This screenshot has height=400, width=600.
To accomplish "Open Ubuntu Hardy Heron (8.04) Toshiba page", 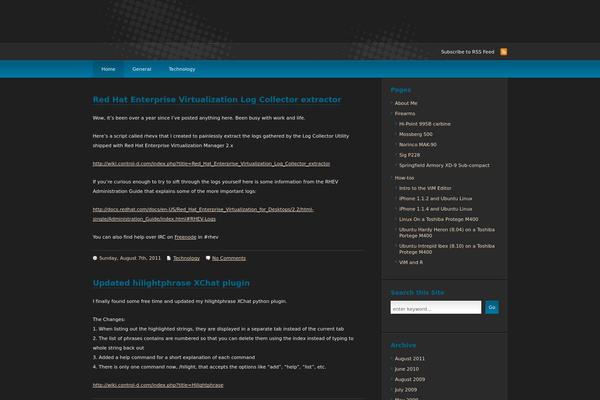I will pos(447,233).
